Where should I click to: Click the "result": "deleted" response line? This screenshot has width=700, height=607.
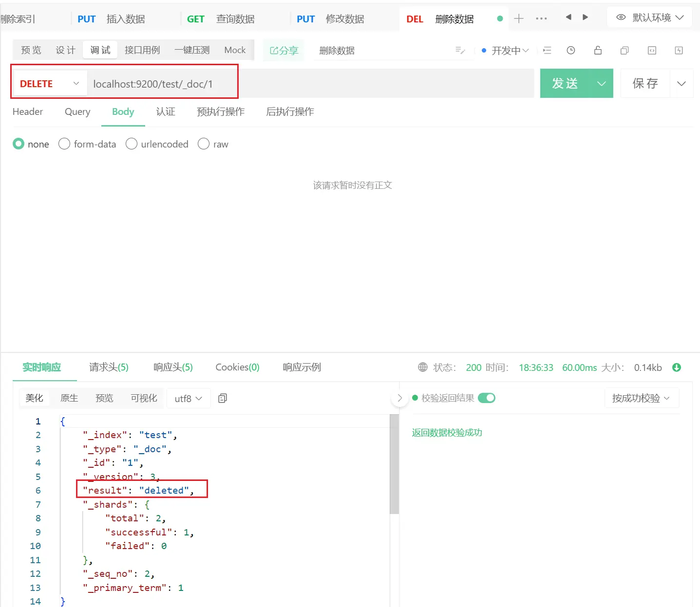tap(138, 490)
